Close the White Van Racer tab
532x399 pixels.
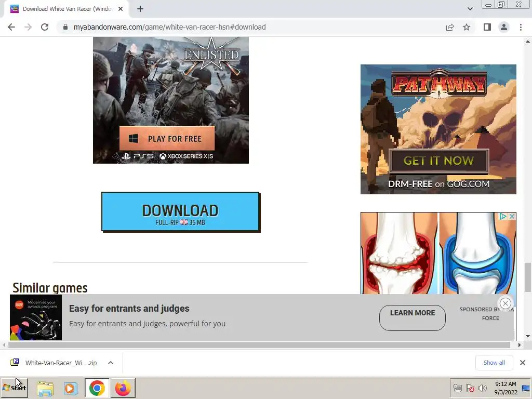[121, 9]
